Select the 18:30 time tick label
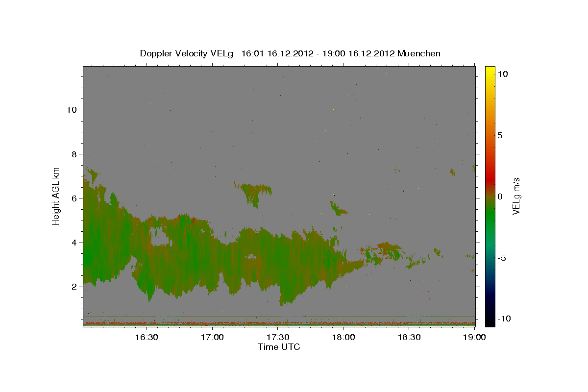This screenshot has height=392, width=588. 410,337
